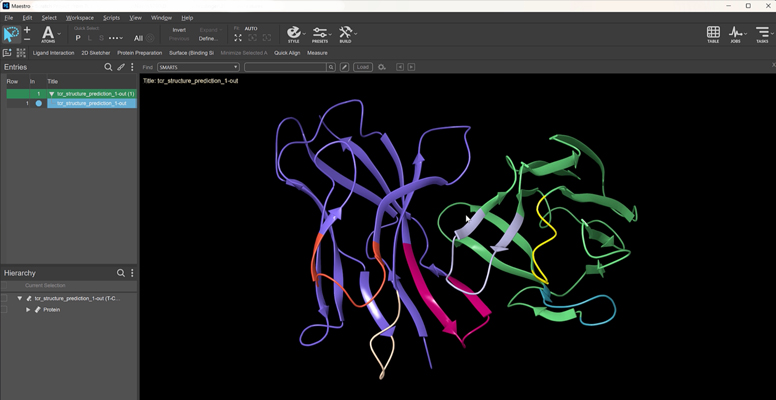The image size is (776, 400).
Task: Click the Quick Align button
Action: click(x=287, y=53)
